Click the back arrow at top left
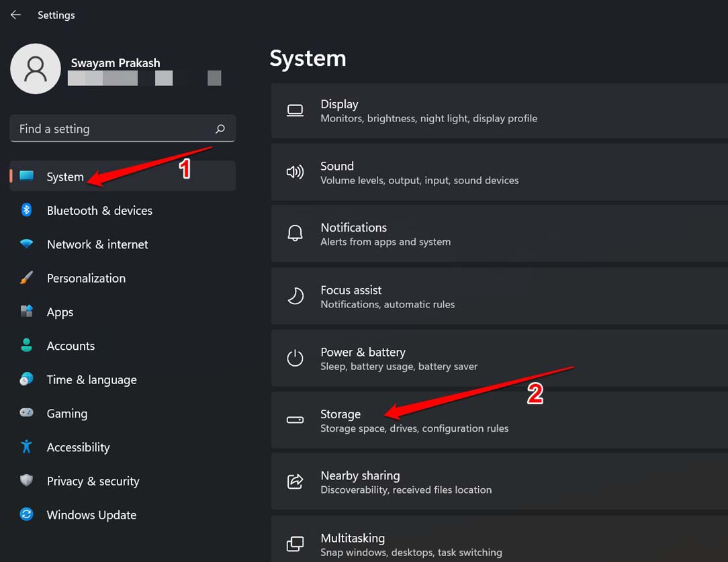Image resolution: width=728 pixels, height=562 pixels. coord(15,14)
